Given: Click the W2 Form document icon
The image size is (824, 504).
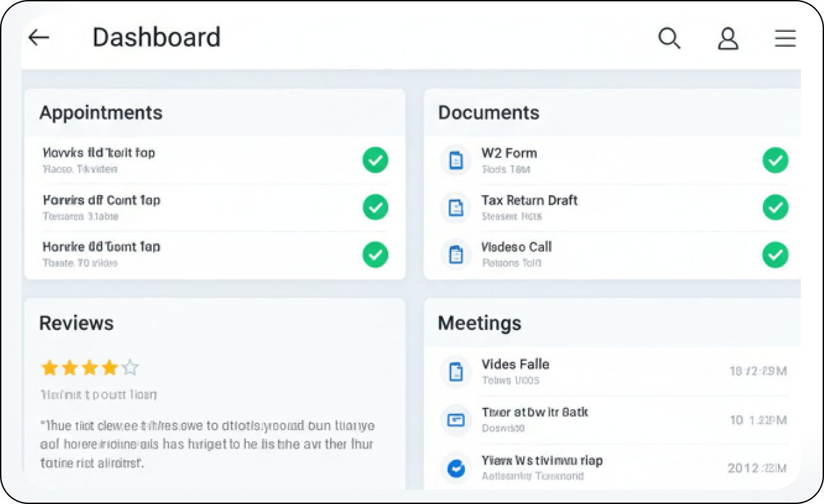Looking at the screenshot, I should (456, 161).
